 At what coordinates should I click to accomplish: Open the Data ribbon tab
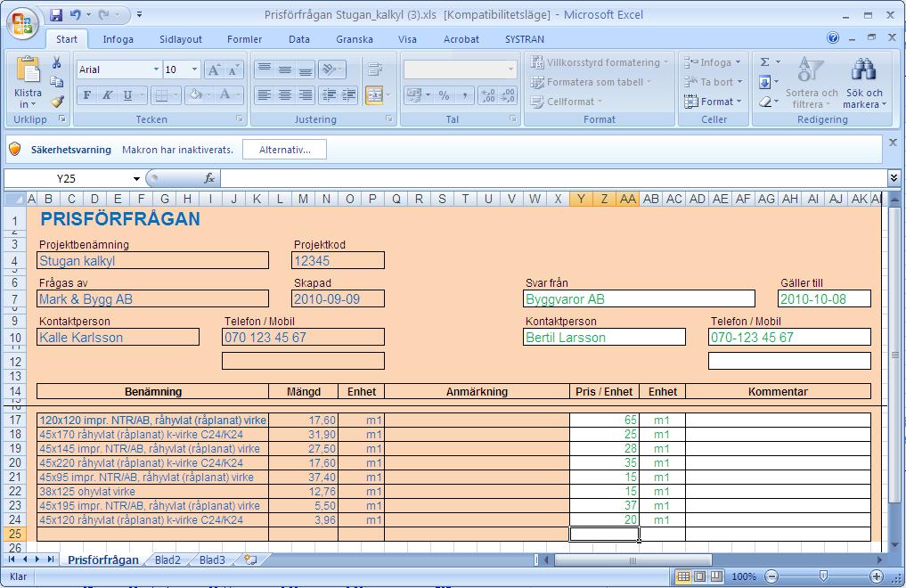tap(299, 39)
